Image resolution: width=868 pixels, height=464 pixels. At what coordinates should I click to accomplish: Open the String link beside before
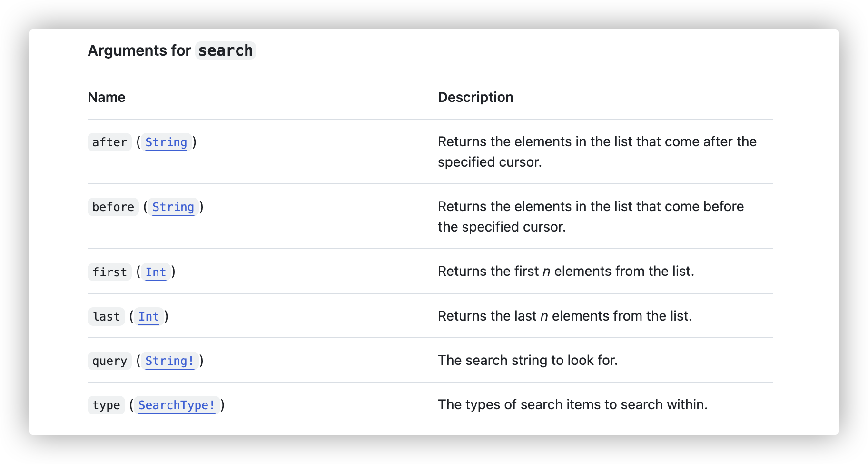coord(173,207)
